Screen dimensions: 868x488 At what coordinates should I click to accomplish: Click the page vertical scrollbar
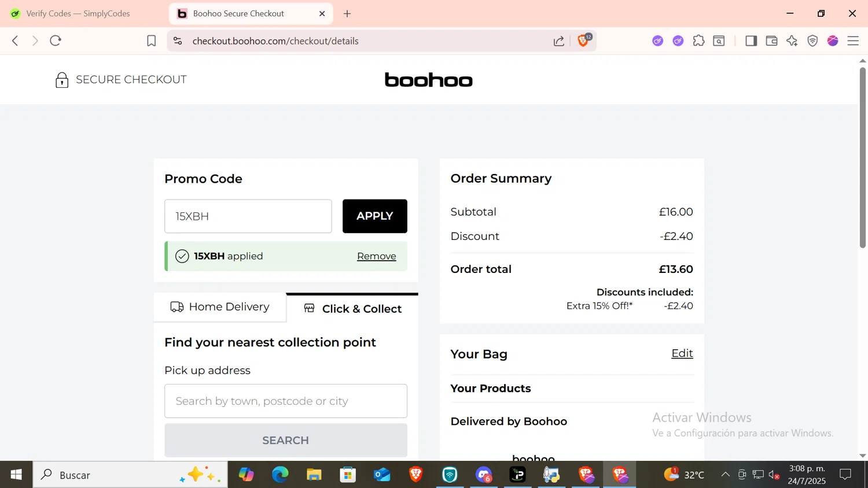coord(863,157)
